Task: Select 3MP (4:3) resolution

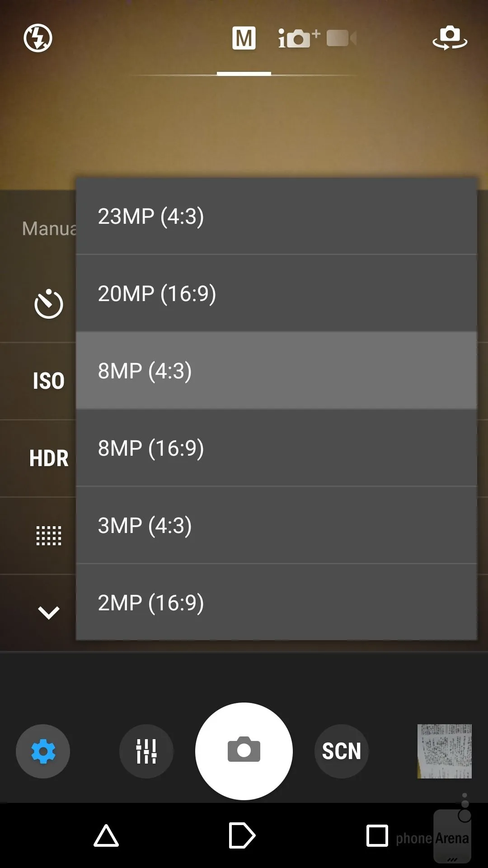Action: [276, 525]
